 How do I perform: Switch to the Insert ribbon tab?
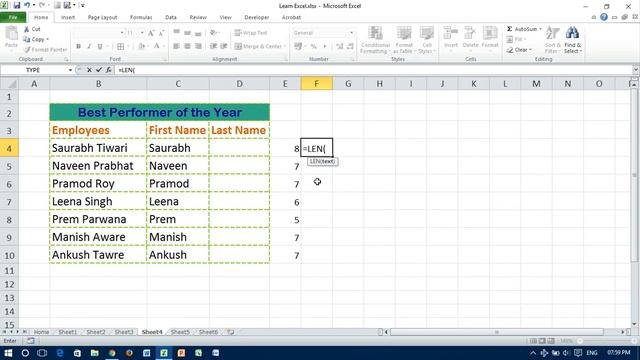click(68, 18)
